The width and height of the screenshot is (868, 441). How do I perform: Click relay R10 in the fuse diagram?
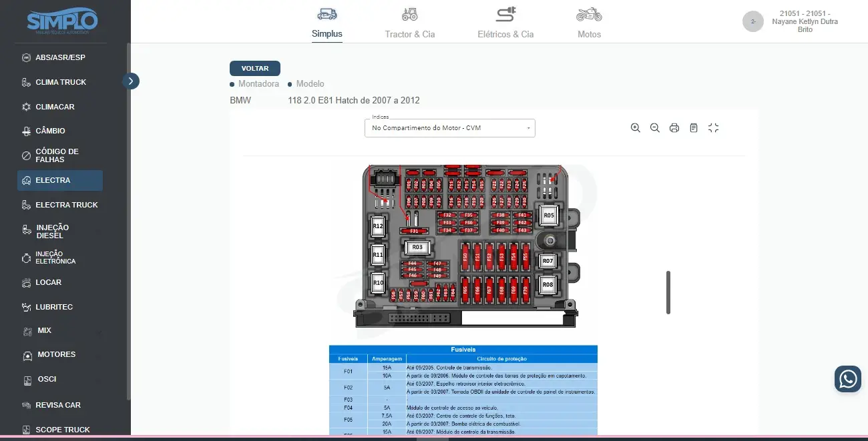point(378,283)
